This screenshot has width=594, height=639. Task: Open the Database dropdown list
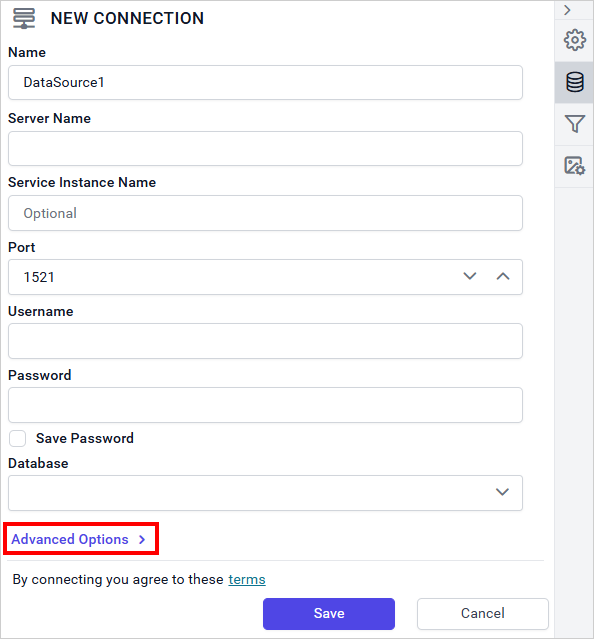[265, 493]
